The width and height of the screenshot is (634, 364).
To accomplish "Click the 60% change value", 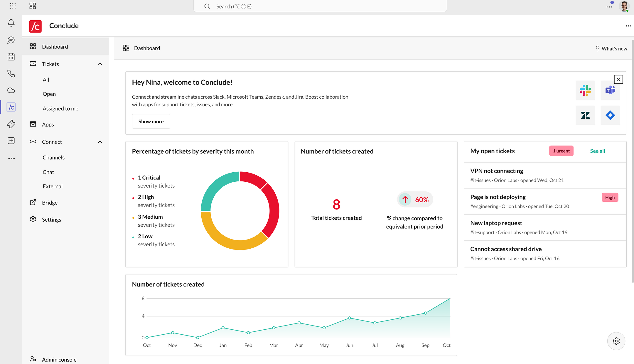I will coord(422,200).
